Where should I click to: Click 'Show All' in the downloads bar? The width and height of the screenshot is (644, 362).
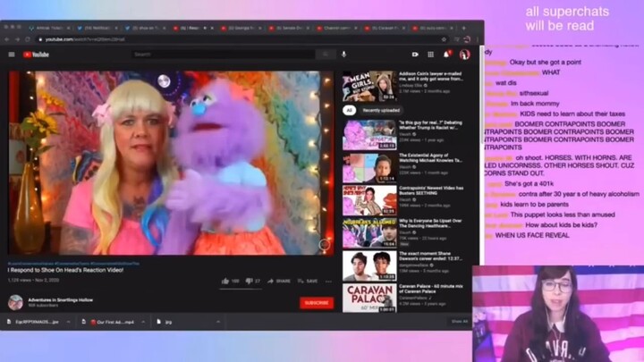tap(460, 322)
